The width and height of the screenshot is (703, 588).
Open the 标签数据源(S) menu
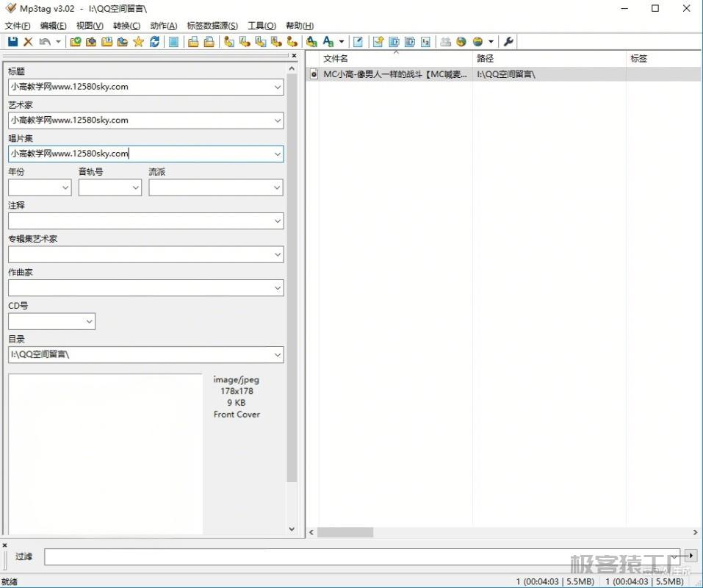click(x=212, y=26)
